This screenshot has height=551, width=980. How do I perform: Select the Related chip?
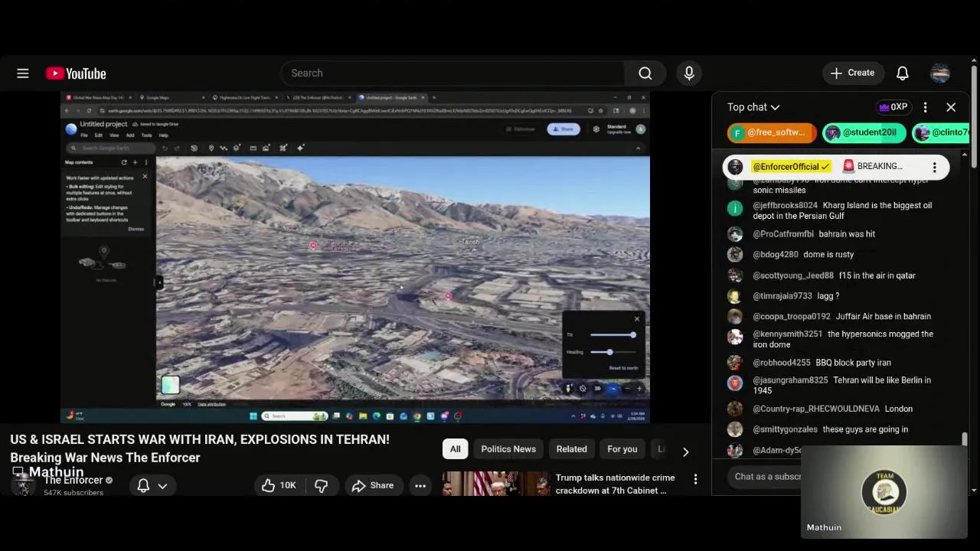[572, 449]
